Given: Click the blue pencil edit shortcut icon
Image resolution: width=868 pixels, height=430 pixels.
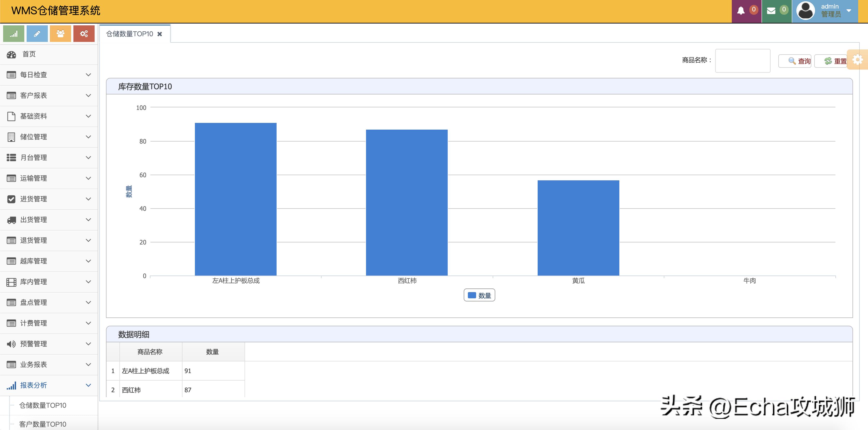Looking at the screenshot, I should pos(37,34).
